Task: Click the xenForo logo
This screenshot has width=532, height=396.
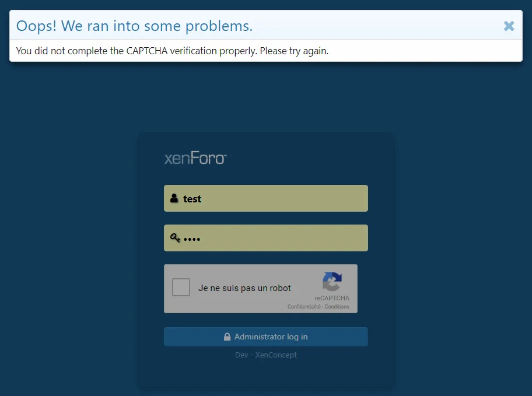Action: pos(195,158)
